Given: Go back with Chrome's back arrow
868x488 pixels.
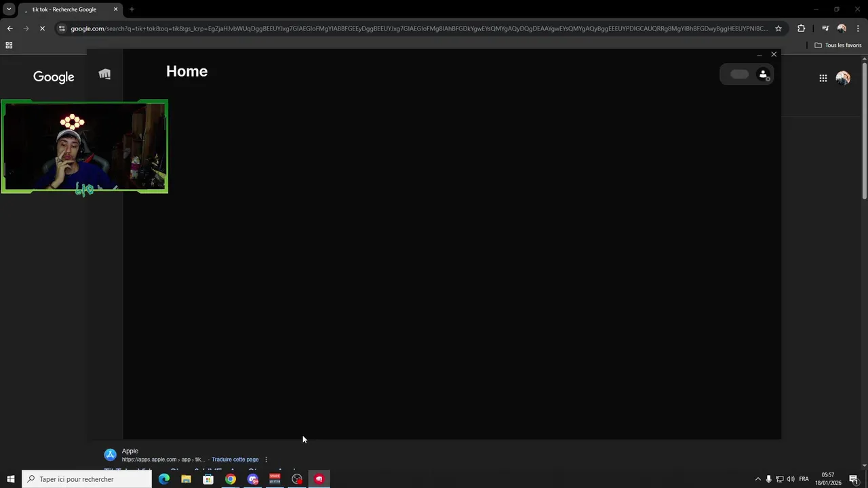Looking at the screenshot, I should tap(9, 28).
